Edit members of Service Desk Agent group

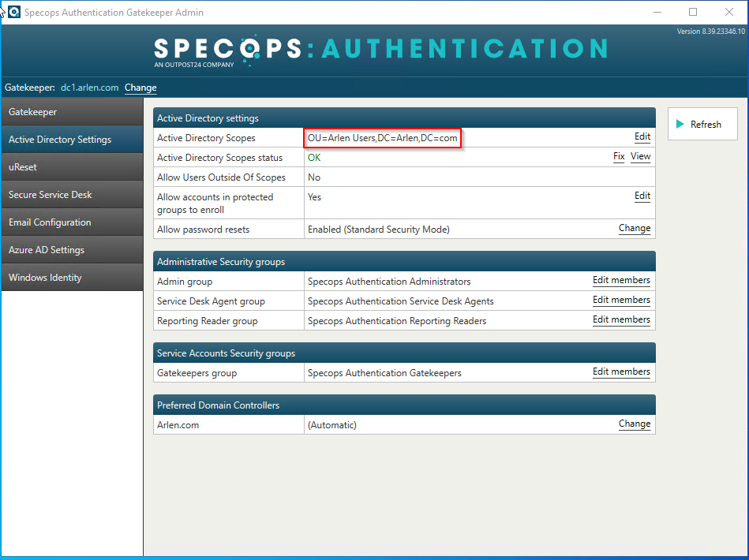click(x=621, y=300)
